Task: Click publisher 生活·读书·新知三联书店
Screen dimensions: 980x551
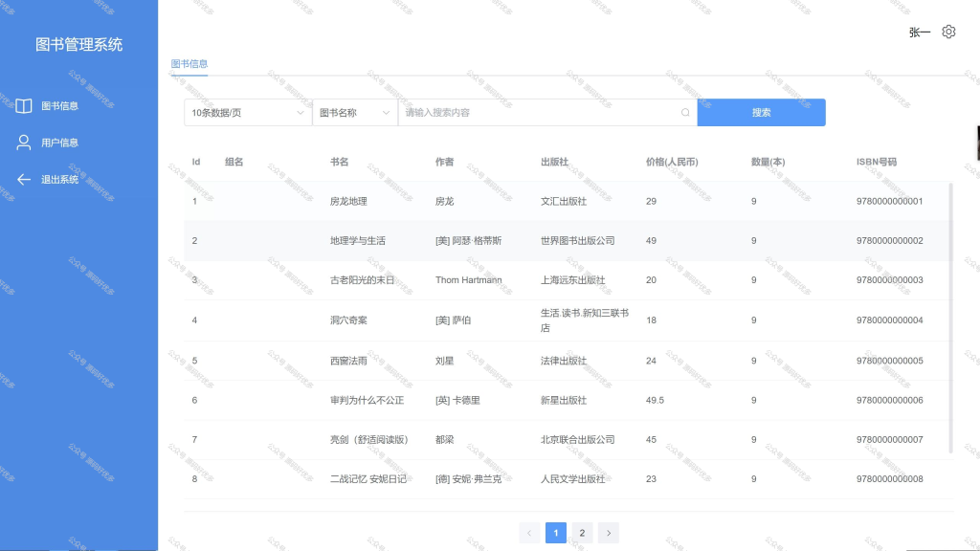Action: [x=585, y=320]
